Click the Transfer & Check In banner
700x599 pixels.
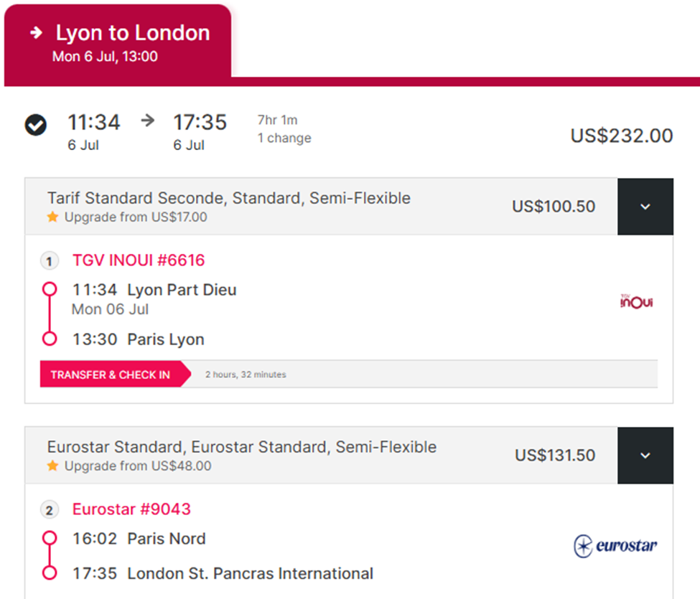[111, 374]
